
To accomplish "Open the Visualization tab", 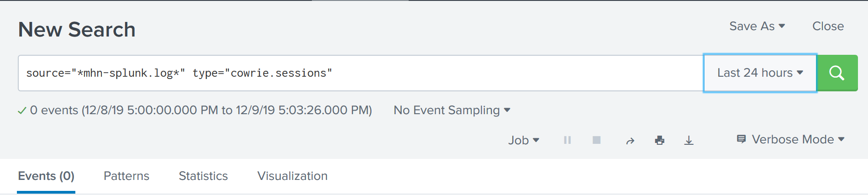I will pyautogui.click(x=292, y=176).
